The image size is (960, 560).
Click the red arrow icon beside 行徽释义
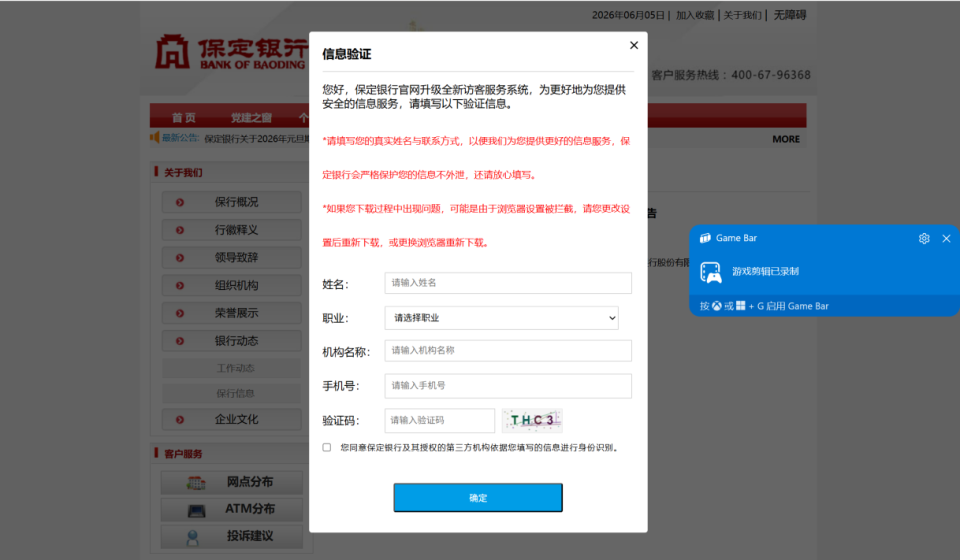point(180,230)
